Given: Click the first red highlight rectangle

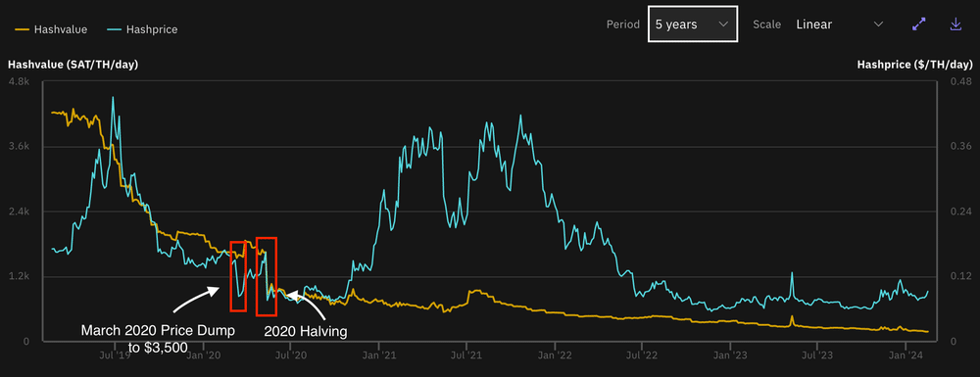Looking at the screenshot, I should pos(238,276).
